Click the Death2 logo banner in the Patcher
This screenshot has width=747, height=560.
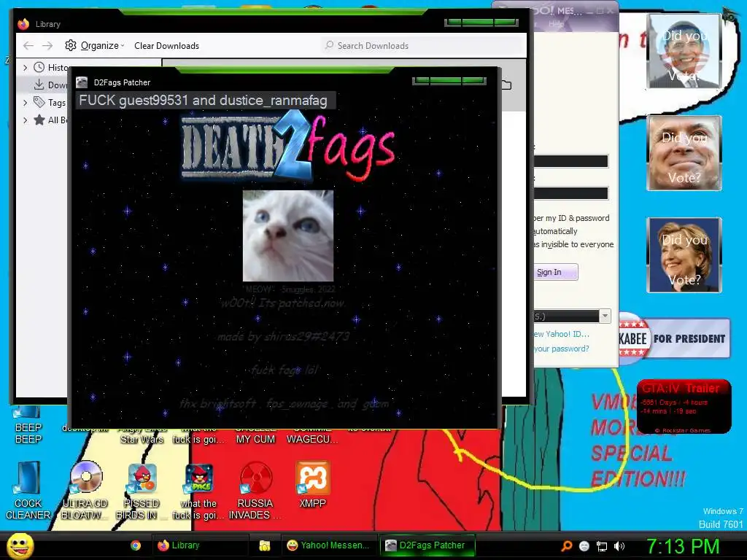pyautogui.click(x=289, y=147)
